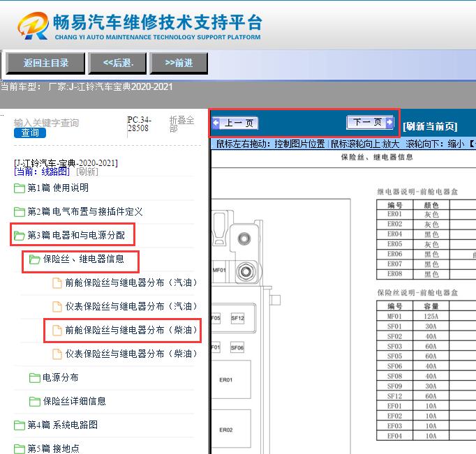Screen dimensions: 476x454
Task: Expand 第1篇 使用说明 folder
Action: click(x=58, y=188)
